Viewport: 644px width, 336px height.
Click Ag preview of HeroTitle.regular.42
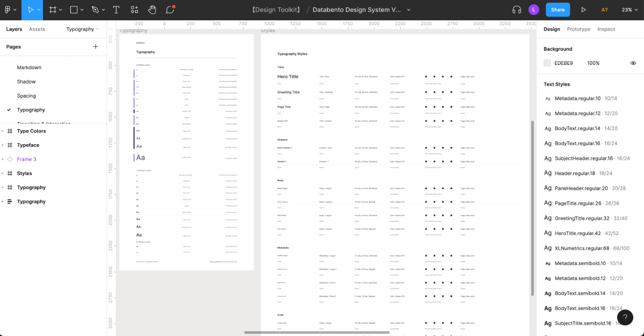[x=548, y=233]
